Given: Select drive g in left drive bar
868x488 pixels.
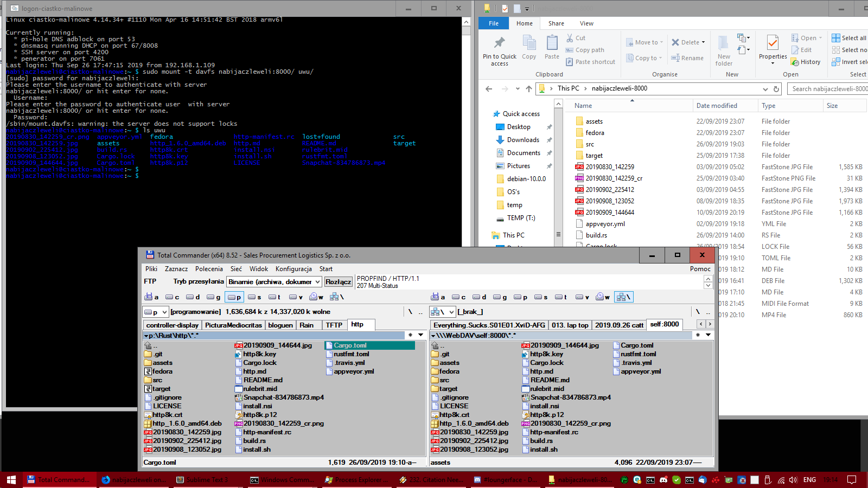Looking at the screenshot, I should 213,297.
